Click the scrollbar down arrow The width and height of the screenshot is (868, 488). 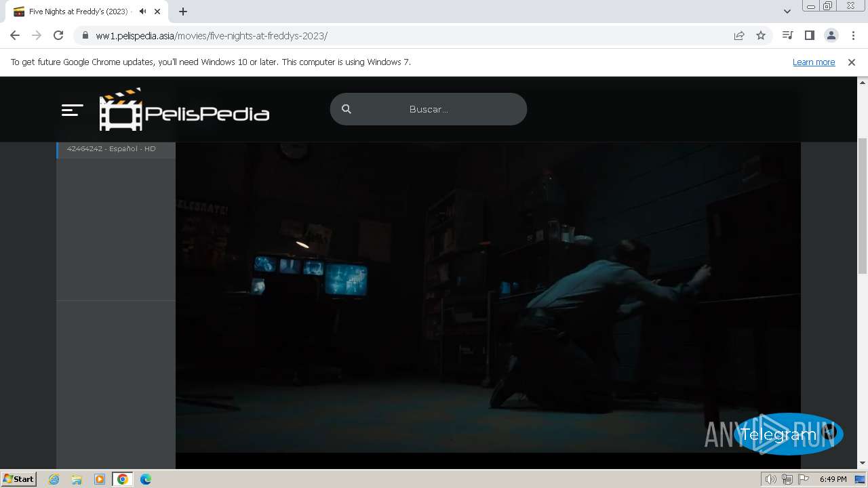[863, 464]
